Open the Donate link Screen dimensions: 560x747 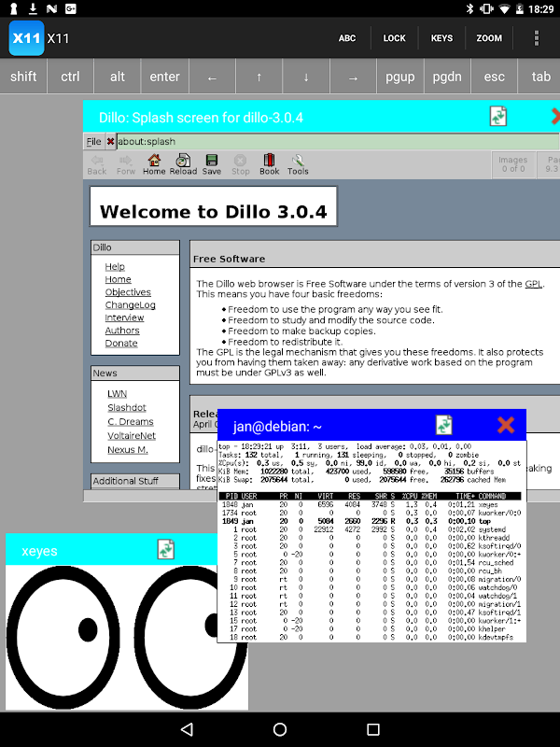(121, 344)
